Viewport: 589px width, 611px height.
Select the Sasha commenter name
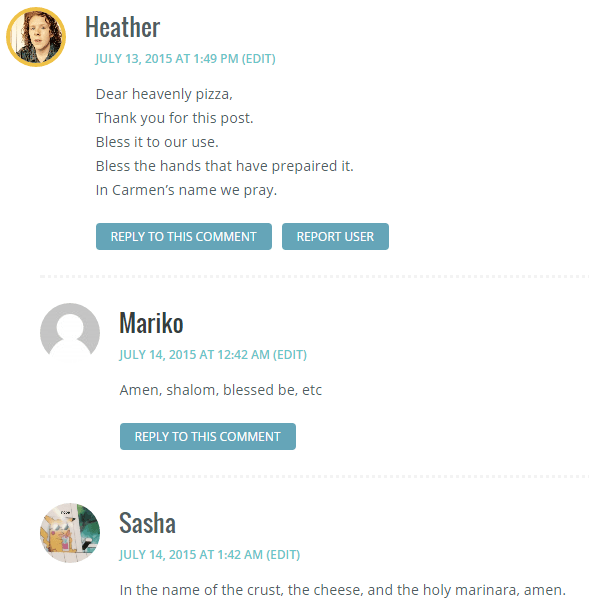[147, 523]
